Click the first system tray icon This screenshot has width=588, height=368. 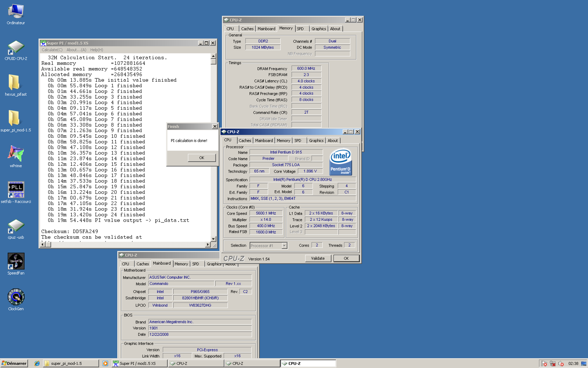[544, 364]
